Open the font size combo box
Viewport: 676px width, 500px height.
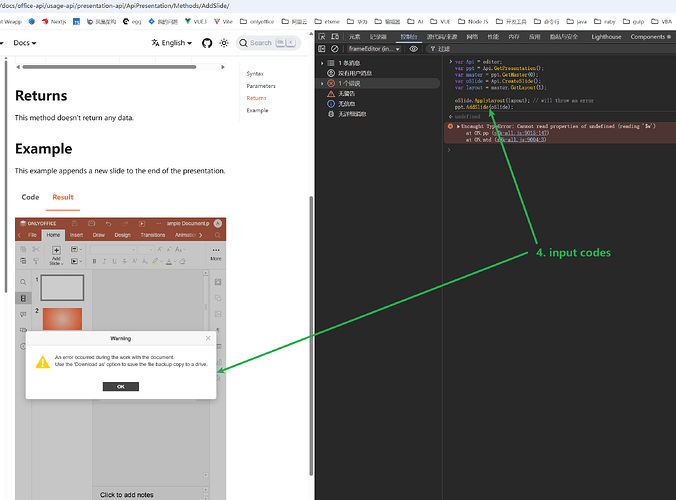146,250
